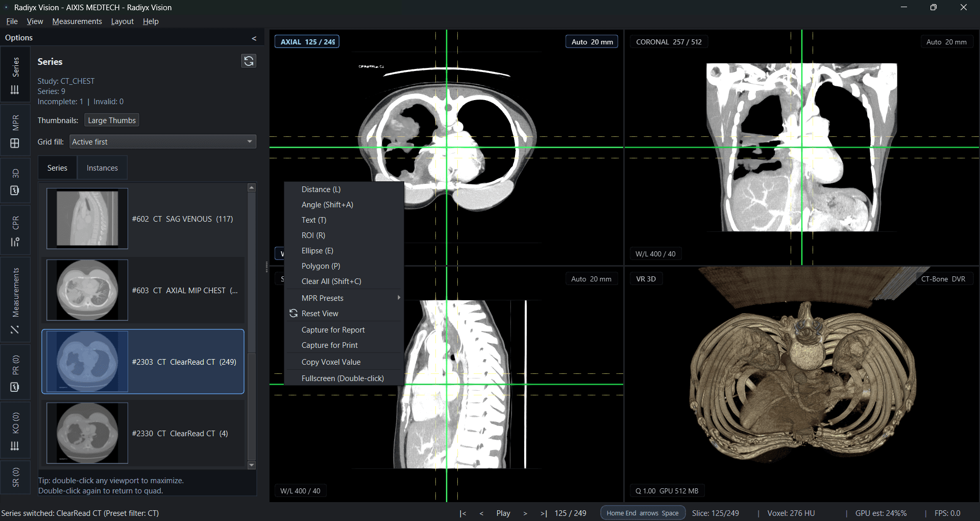Image resolution: width=980 pixels, height=521 pixels.
Task: Jump to first slice
Action: point(462,513)
